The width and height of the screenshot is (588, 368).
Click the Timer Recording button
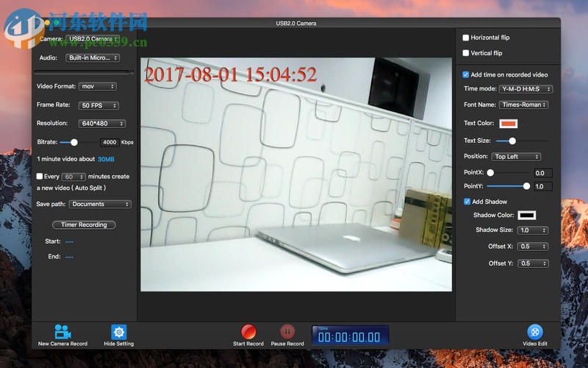pos(84,224)
